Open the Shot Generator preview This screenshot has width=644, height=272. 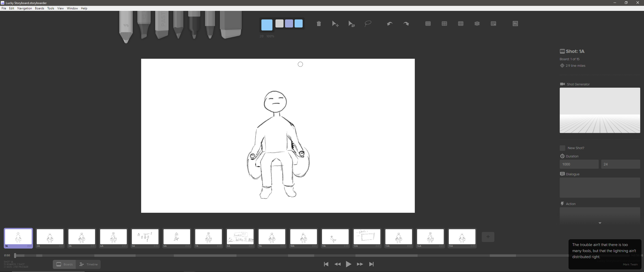click(x=600, y=110)
